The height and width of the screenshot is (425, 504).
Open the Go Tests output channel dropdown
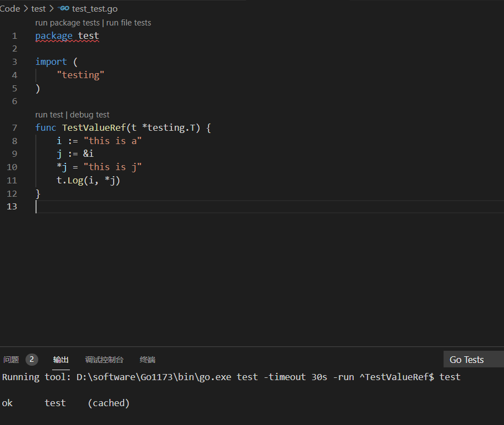473,360
